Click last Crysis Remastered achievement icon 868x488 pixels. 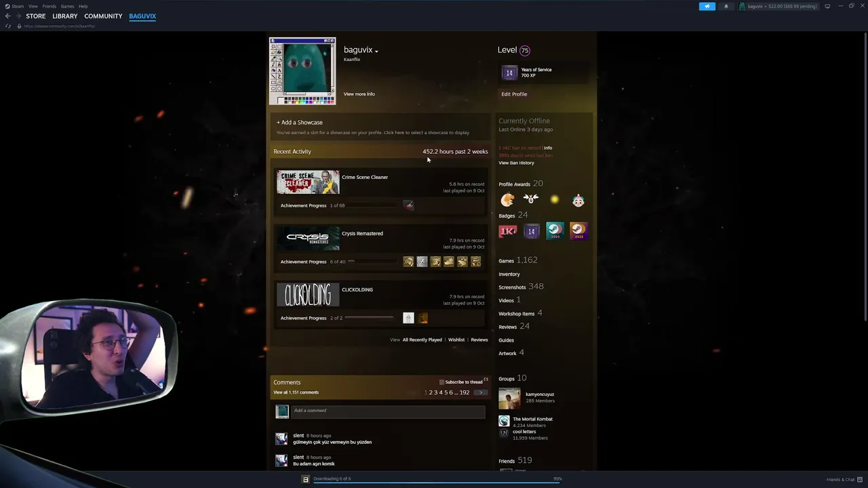click(x=475, y=262)
